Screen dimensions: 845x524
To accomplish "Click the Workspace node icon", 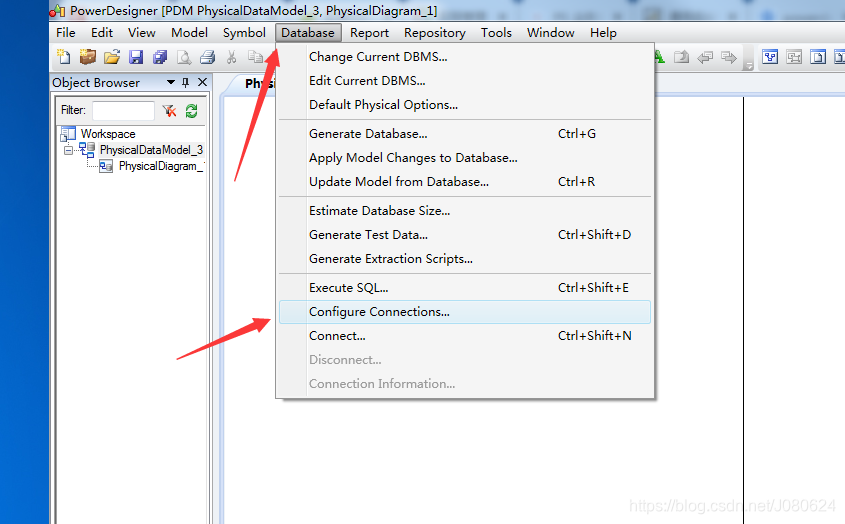I will (68, 133).
